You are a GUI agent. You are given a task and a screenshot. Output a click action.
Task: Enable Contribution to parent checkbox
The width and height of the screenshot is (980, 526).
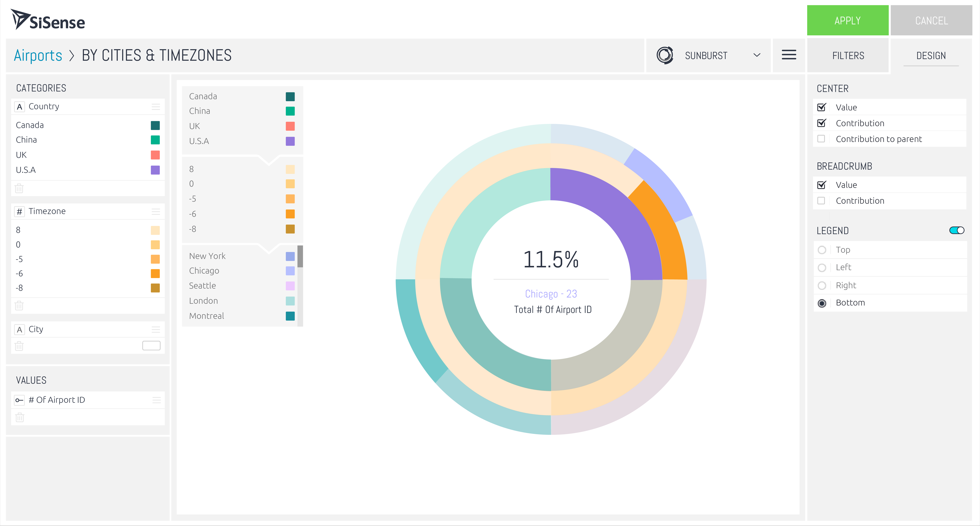[x=821, y=139]
